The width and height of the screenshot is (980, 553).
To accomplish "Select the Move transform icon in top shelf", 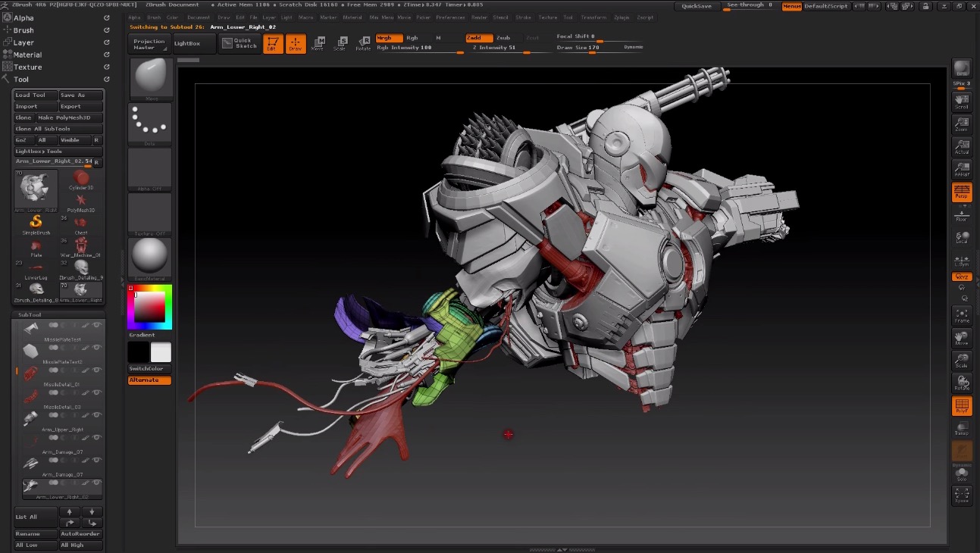I will pyautogui.click(x=318, y=44).
